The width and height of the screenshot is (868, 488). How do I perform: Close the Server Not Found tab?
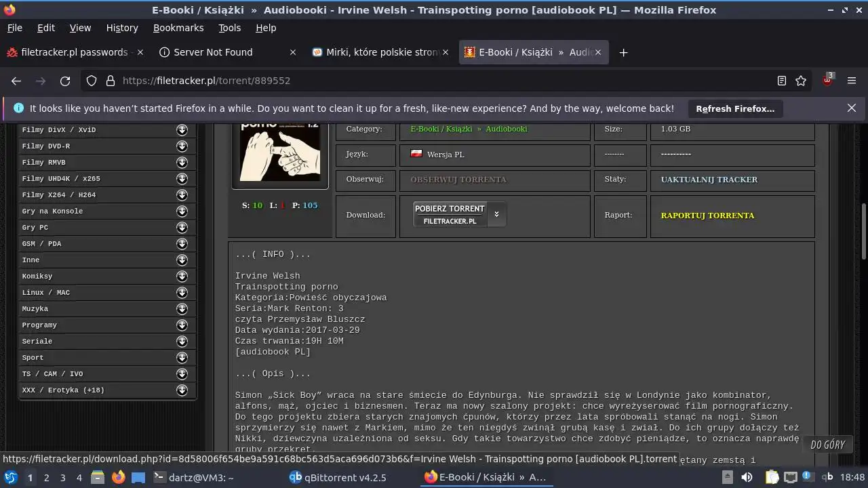(293, 52)
